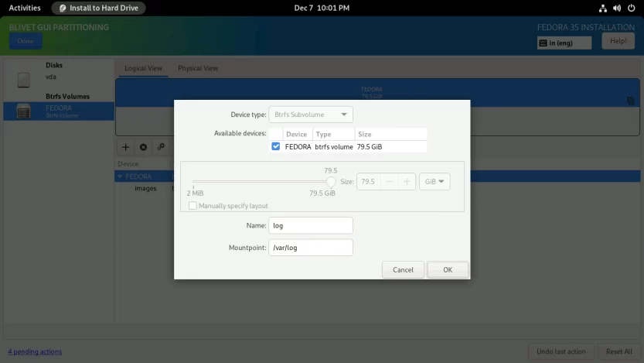Image resolution: width=644 pixels, height=363 pixels.
Task: Open the Device type dropdown
Action: tap(311, 115)
